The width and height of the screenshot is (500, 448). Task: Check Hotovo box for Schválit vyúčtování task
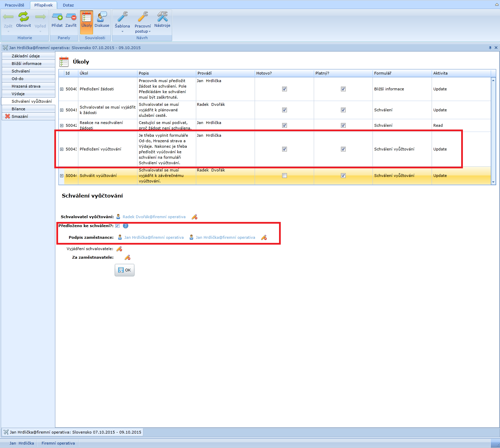(284, 176)
